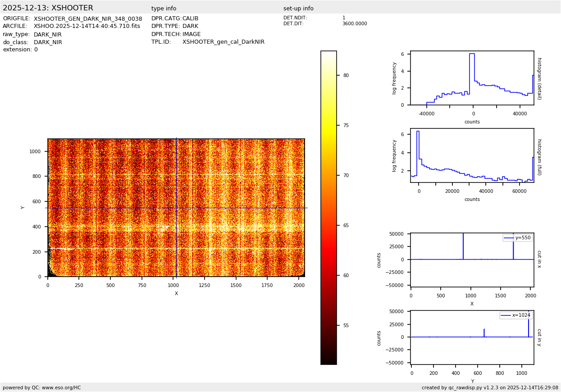Viewport: 561px width, 392px height.
Task: Click the 'set-up info' header
Action: 298,9
